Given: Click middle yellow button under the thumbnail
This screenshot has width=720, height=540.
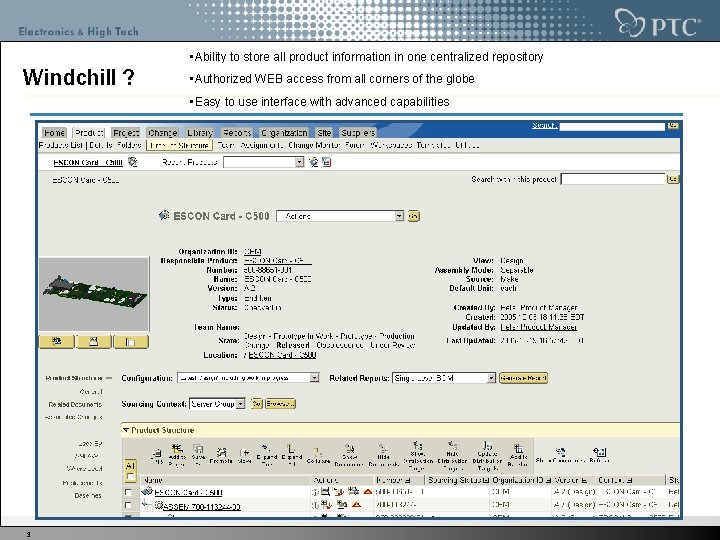Looking at the screenshot, I should (x=94, y=342).
